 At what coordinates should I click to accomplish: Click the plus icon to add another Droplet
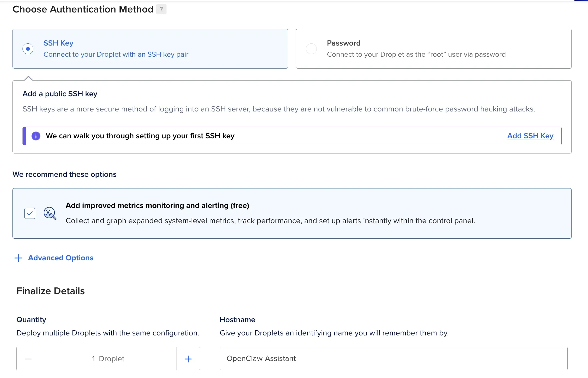[188, 358]
